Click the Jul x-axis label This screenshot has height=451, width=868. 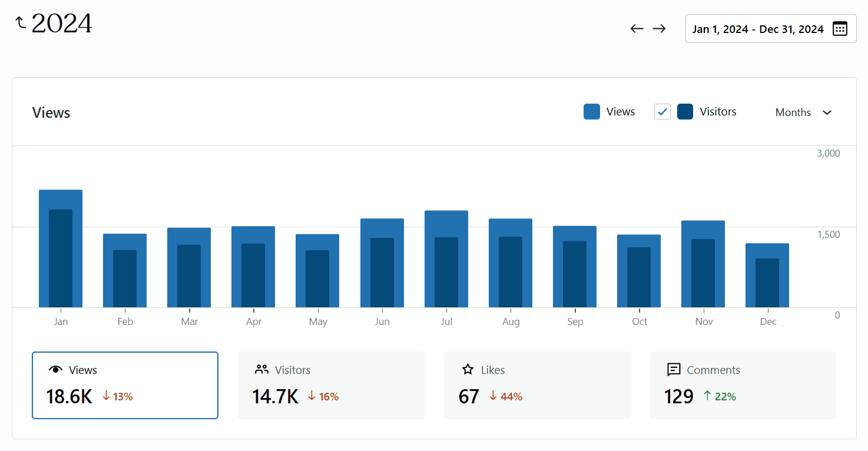[446, 321]
